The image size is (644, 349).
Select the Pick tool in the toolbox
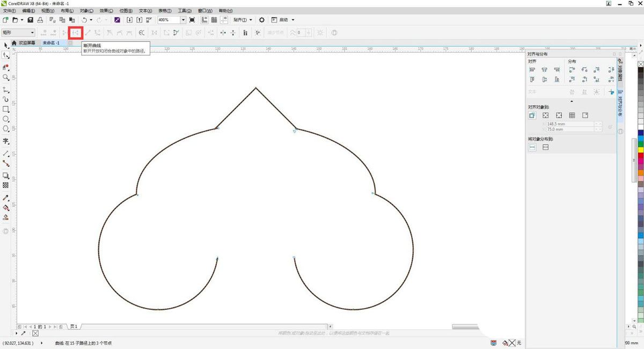point(6,45)
